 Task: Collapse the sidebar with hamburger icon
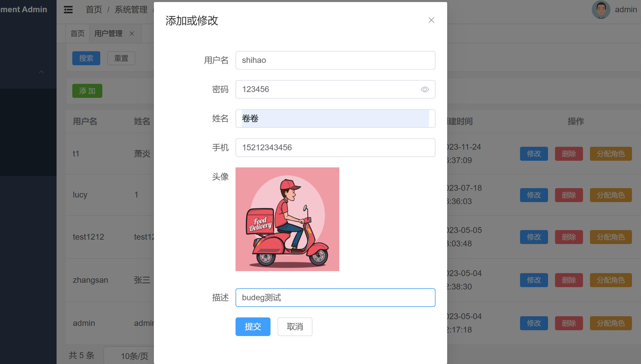click(68, 10)
